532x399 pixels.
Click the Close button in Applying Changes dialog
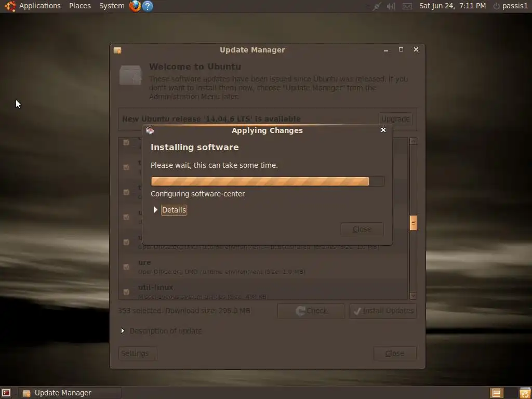362,229
